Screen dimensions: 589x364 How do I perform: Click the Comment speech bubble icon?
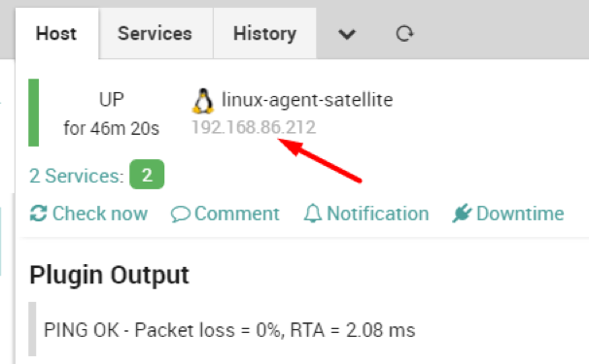click(181, 215)
